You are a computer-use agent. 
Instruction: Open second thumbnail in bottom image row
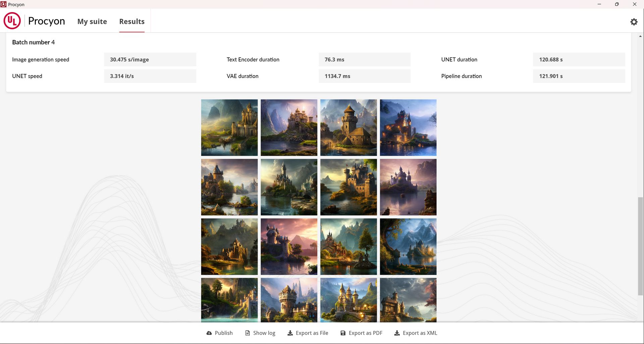[x=289, y=300]
